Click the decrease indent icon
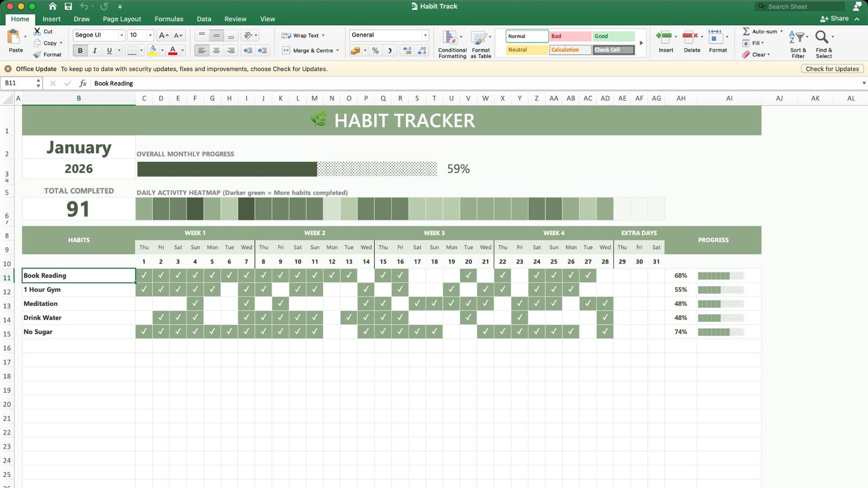Image resolution: width=868 pixels, height=488 pixels. pyautogui.click(x=248, y=50)
